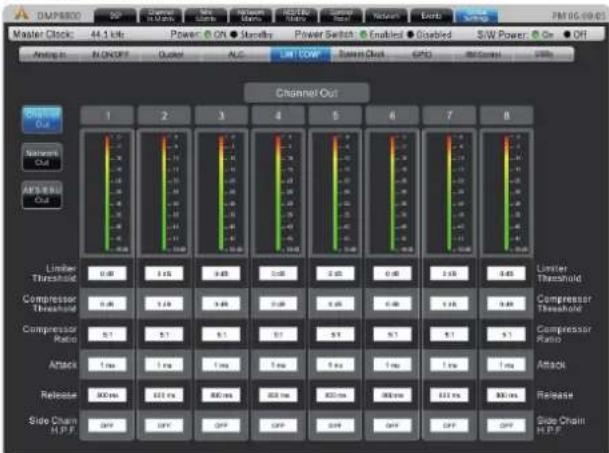The image size is (609, 453).
Task: Select channel 6 header button
Action: tap(392, 115)
